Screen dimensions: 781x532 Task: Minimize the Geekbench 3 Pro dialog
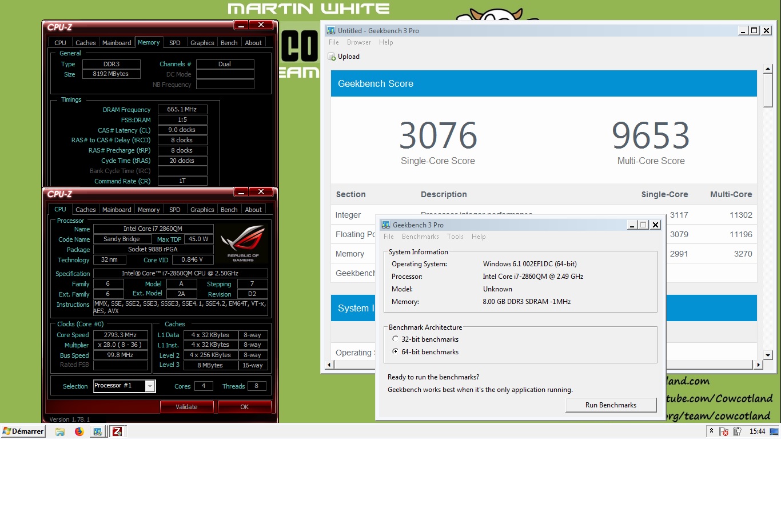pos(632,225)
